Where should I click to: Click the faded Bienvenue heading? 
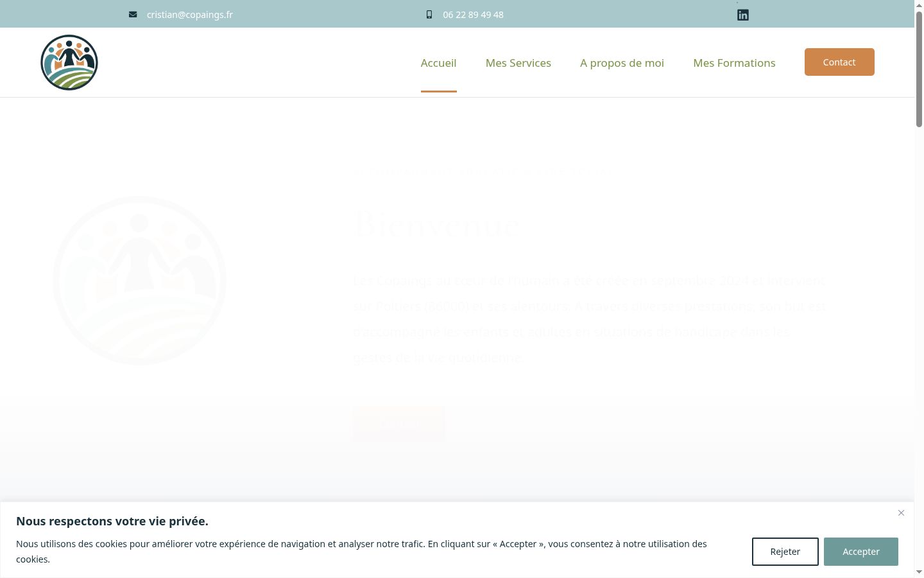[436, 224]
